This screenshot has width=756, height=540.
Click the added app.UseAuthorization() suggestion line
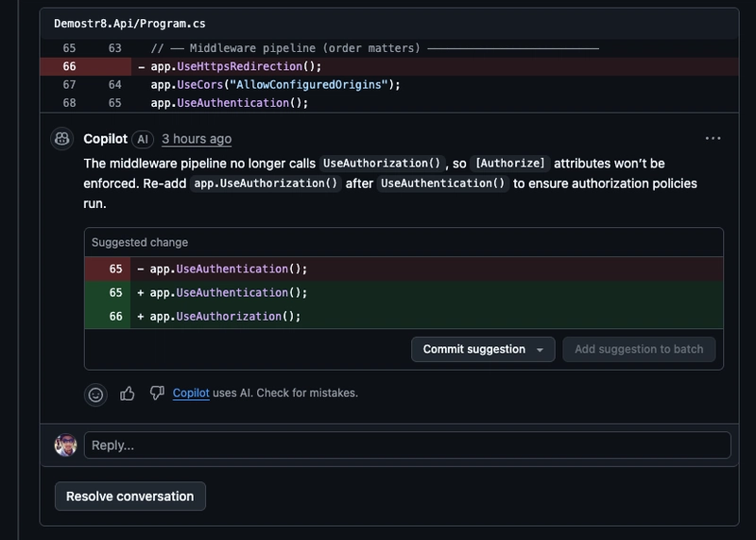(x=225, y=317)
